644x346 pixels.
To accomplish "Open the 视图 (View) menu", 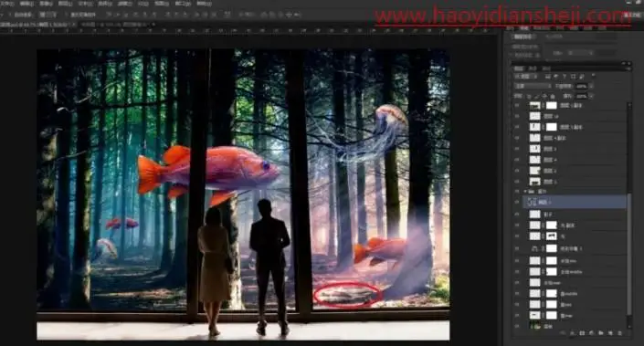I will point(162,4).
